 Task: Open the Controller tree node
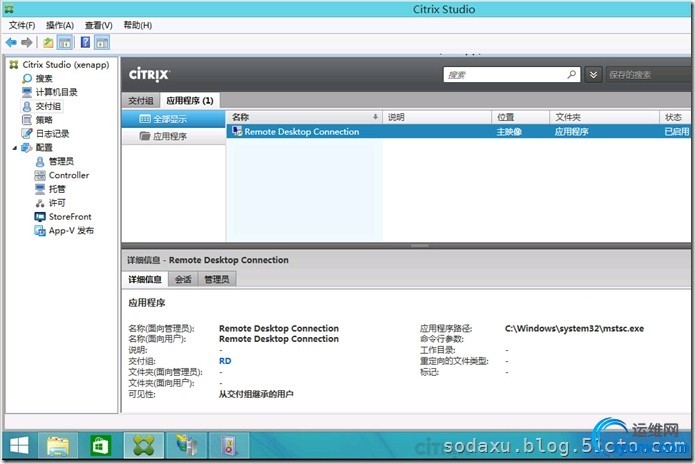pos(69,175)
